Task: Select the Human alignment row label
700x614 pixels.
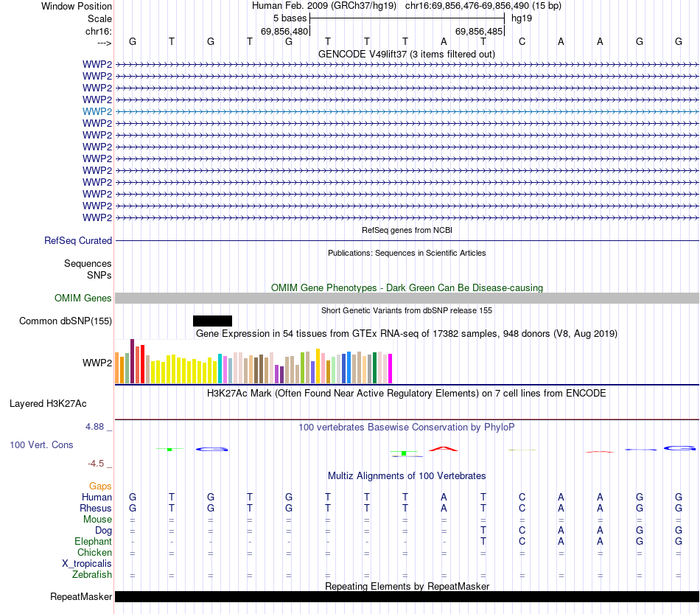Action: click(97, 498)
